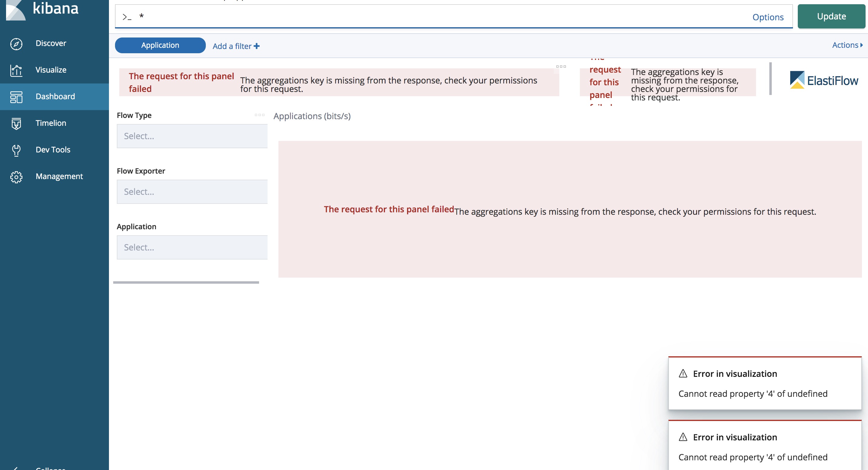The image size is (868, 470).
Task: Click Add a filter link
Action: point(235,46)
